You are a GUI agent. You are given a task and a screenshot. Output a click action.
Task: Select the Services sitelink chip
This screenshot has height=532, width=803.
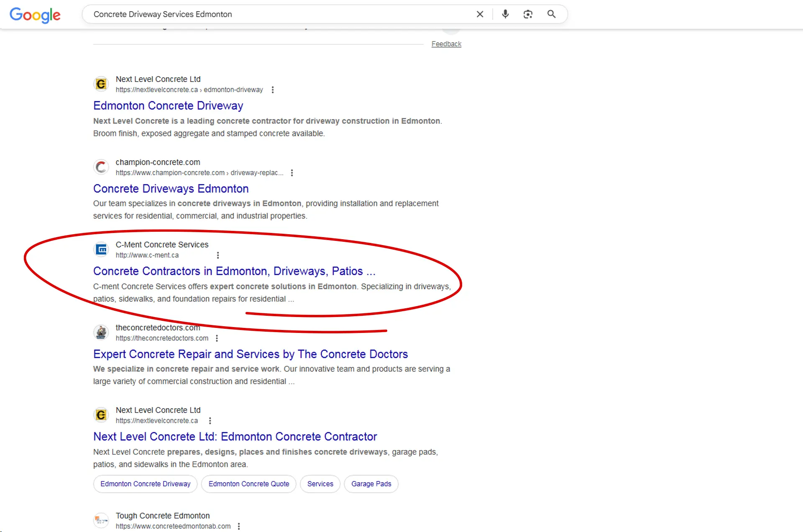click(320, 484)
